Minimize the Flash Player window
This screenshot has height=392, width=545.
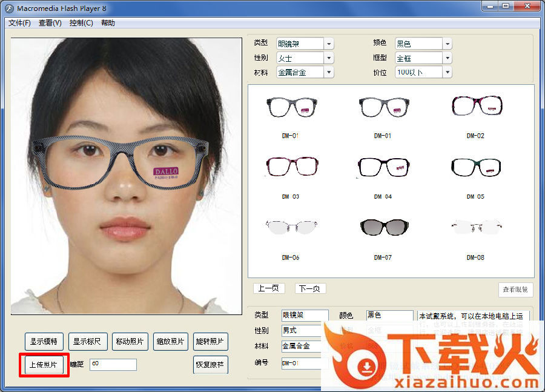click(x=490, y=6)
